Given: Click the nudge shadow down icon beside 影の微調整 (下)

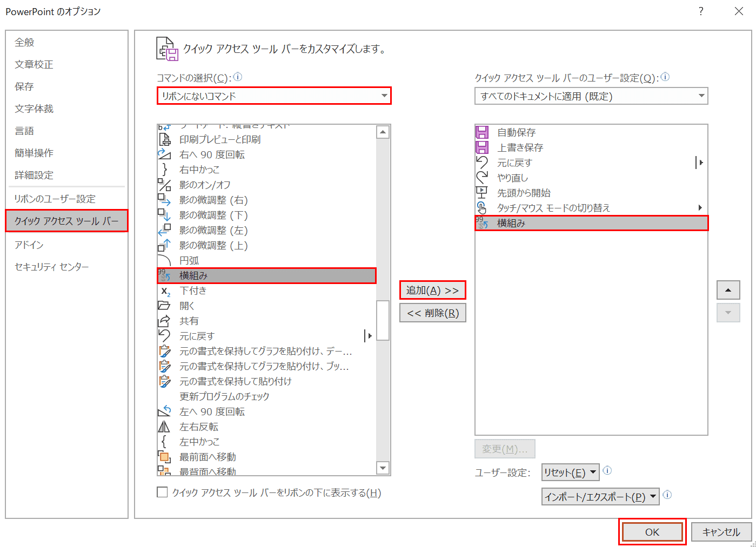Looking at the screenshot, I should coord(164,215).
